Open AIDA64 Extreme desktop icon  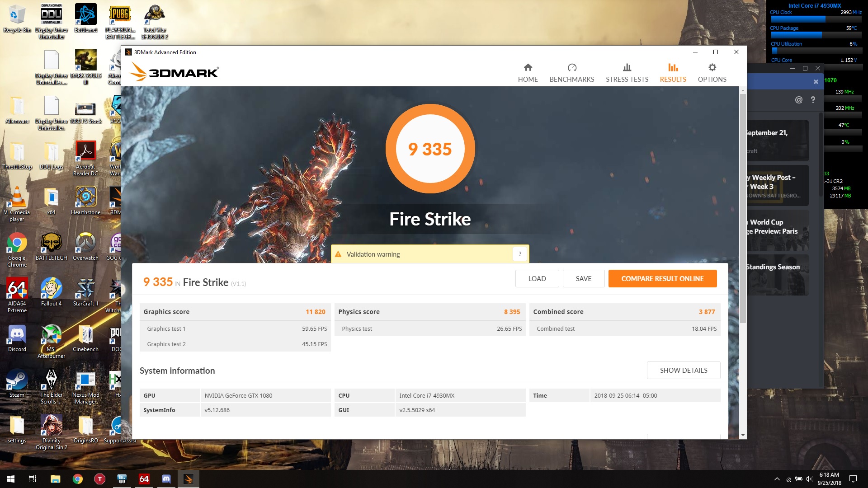[17, 296]
